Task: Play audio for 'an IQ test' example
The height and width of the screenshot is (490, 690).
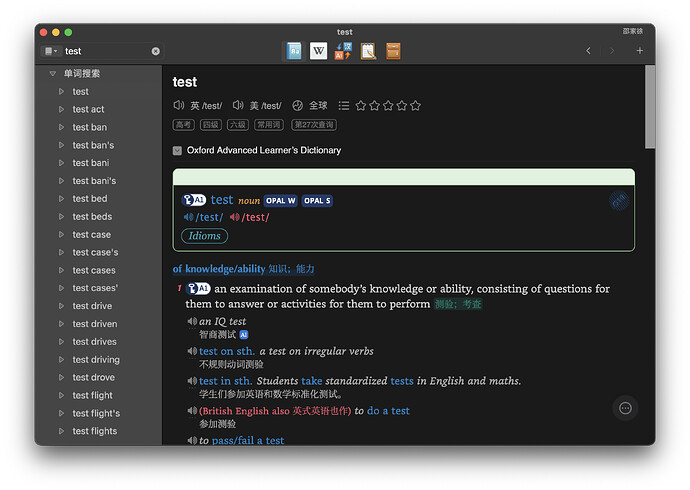Action: coord(192,322)
